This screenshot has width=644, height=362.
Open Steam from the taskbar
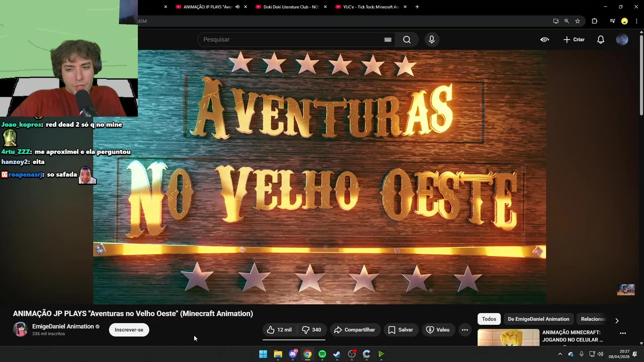(337, 354)
